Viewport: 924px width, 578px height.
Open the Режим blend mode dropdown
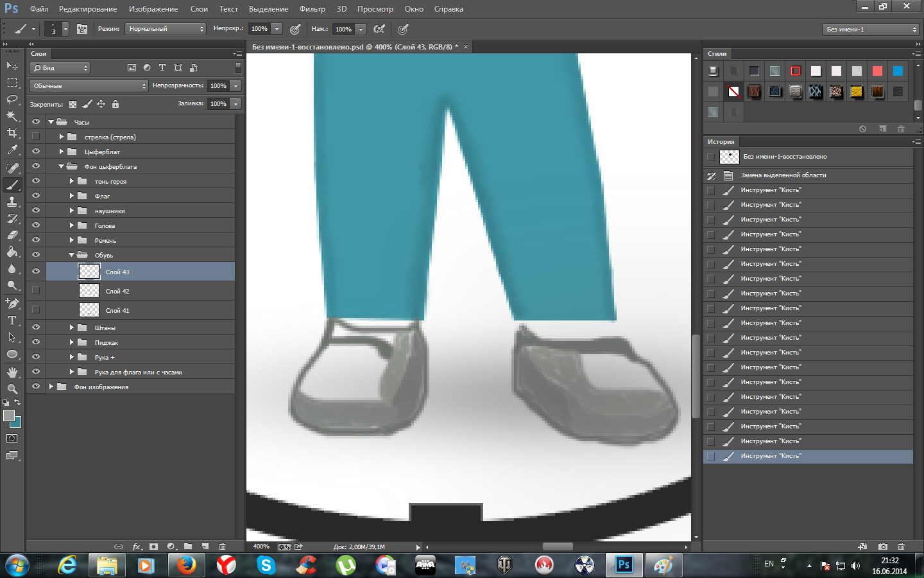(x=165, y=29)
